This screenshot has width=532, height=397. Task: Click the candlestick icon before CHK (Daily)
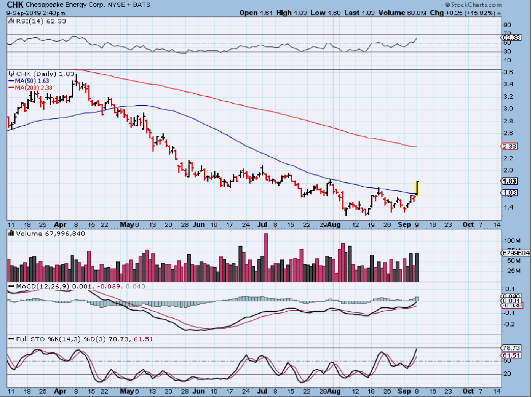[11, 74]
